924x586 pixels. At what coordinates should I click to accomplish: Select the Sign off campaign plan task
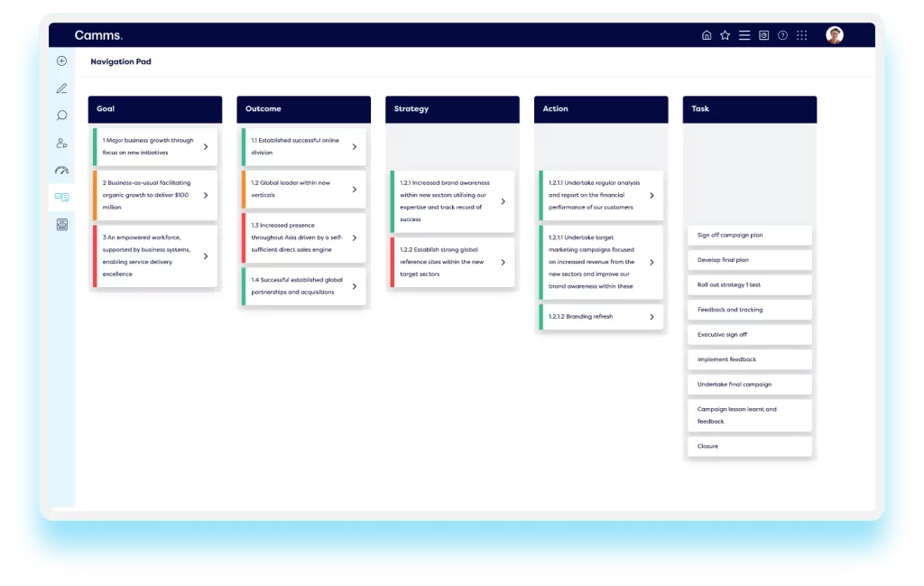tap(749, 235)
